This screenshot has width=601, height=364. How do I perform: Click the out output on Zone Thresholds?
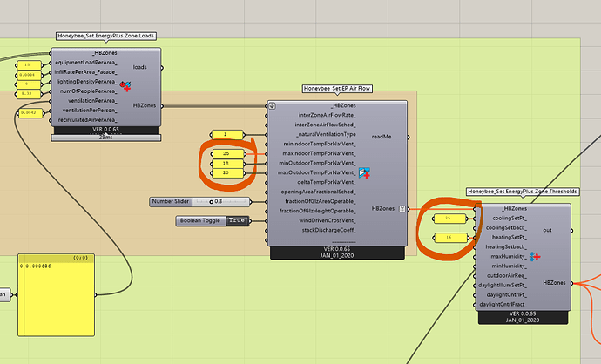(547, 230)
